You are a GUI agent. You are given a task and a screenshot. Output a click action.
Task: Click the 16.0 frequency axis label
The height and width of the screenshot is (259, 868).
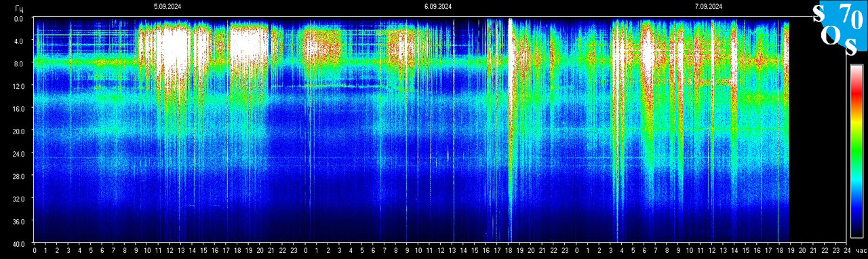pyautogui.click(x=19, y=108)
